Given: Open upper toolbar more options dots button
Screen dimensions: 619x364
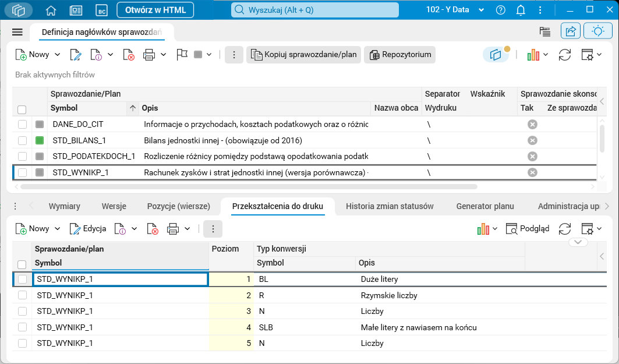Looking at the screenshot, I should tap(234, 55).
